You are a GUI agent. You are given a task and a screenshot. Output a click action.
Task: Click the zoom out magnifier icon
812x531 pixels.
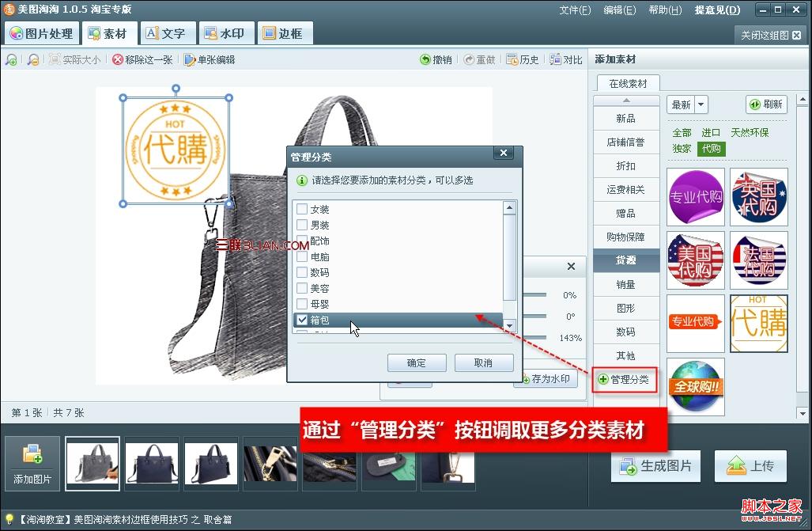pyautogui.click(x=34, y=59)
